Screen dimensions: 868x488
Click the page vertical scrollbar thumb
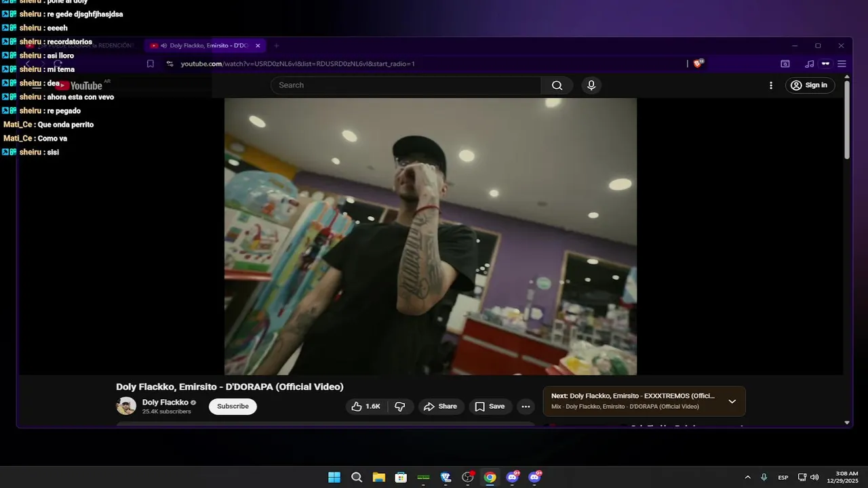(847, 121)
